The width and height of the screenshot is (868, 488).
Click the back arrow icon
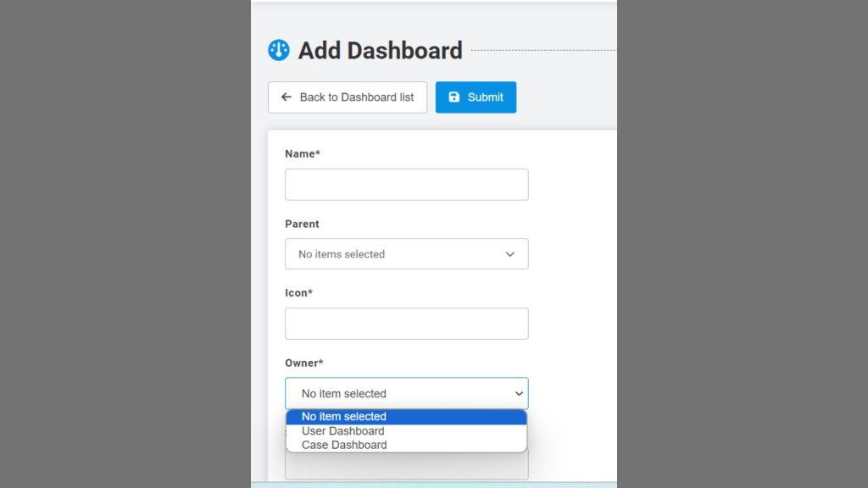pos(287,97)
